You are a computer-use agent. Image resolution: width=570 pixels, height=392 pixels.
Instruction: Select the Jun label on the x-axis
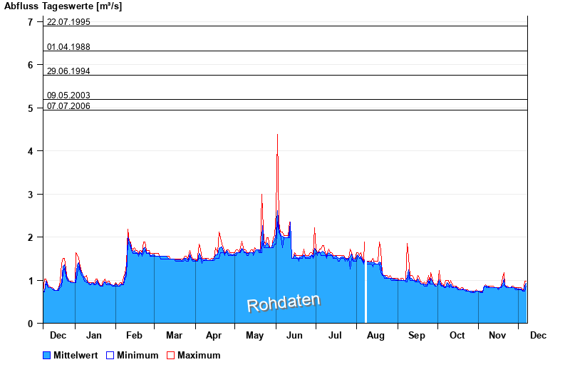296,336
